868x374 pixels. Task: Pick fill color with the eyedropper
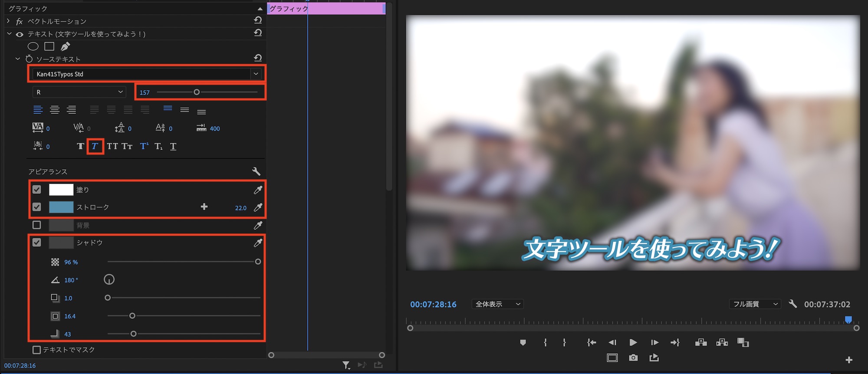(x=258, y=190)
